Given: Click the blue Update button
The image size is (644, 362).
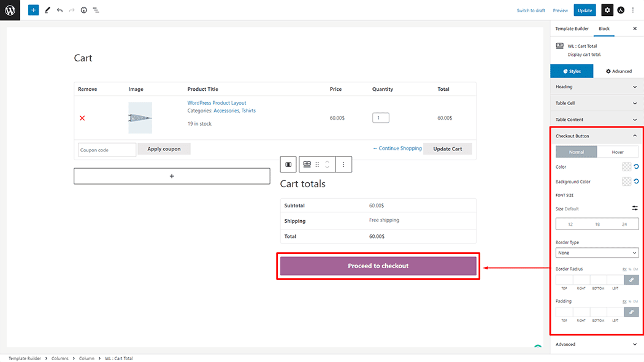Looking at the screenshot, I should (x=585, y=10).
